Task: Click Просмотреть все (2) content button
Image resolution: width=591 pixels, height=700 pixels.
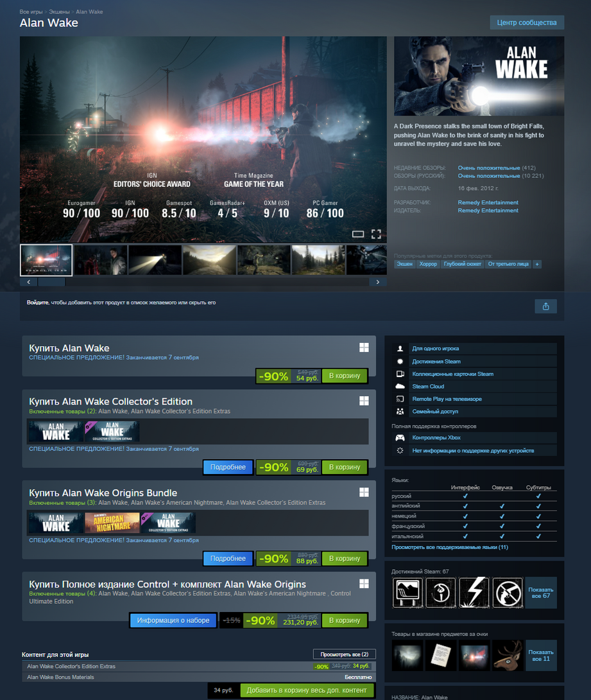Action: point(345,654)
